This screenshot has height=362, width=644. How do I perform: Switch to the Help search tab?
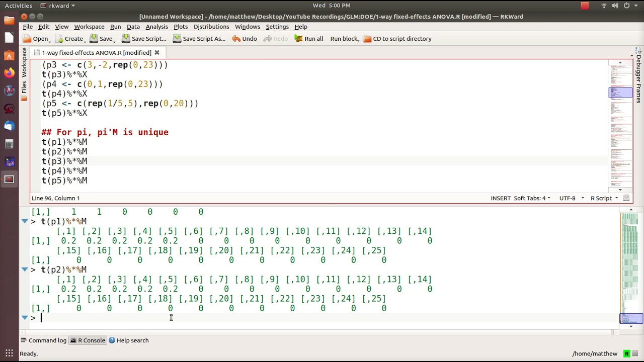128,340
